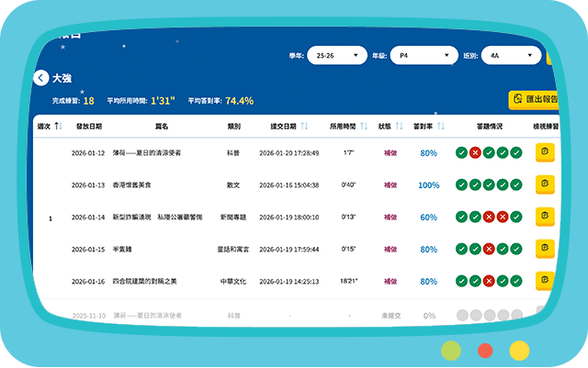The image size is (588, 368).
Task: Click the last green tick in 香港懷舊美食 row
Action: pos(516,184)
